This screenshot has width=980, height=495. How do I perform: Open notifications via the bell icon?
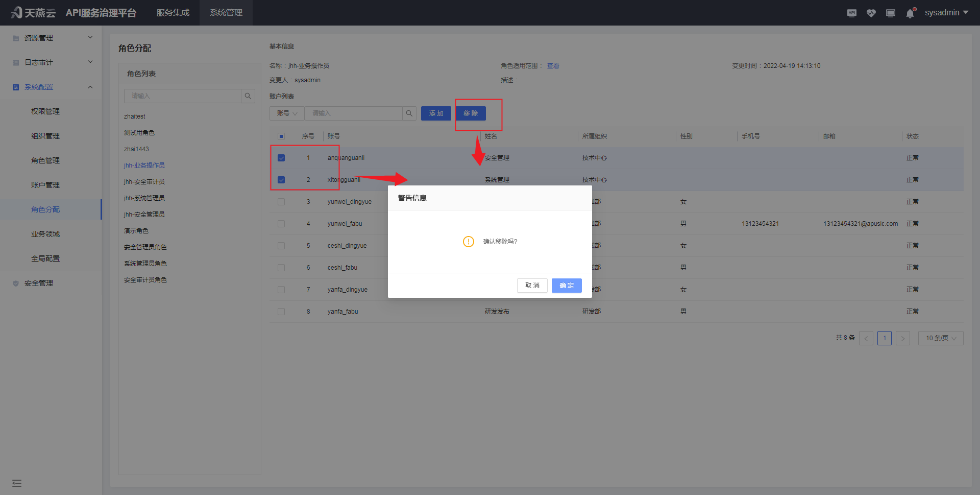[x=910, y=13]
